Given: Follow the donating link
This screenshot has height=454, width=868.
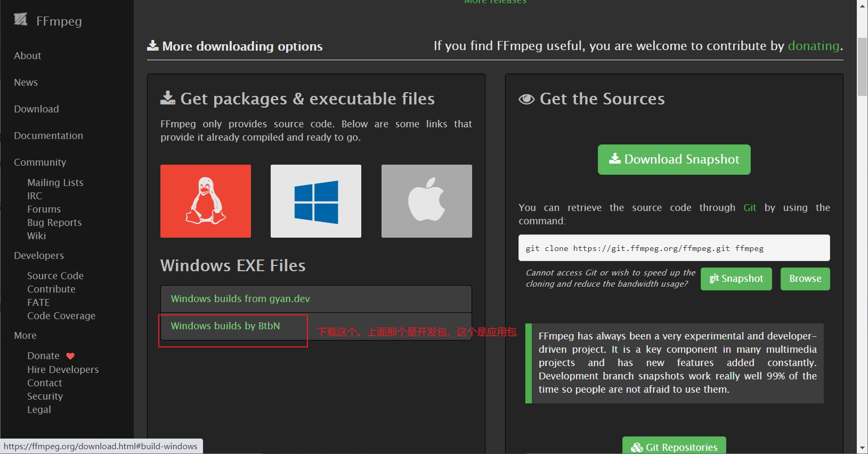Looking at the screenshot, I should point(814,46).
